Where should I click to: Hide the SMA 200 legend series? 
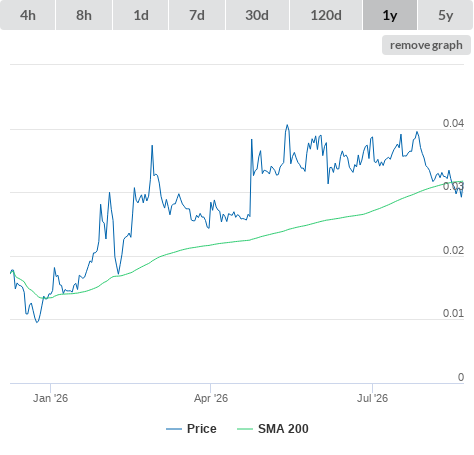[x=283, y=429]
